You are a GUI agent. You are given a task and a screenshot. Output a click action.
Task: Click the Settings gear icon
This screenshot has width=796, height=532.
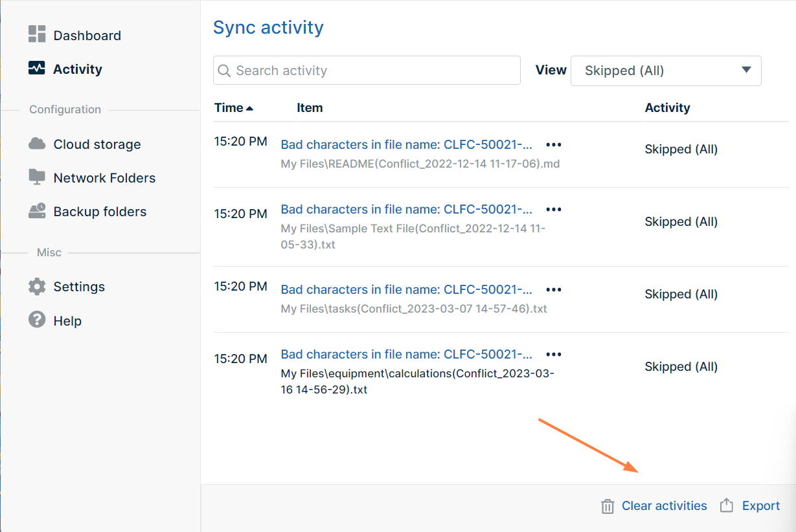(37, 287)
